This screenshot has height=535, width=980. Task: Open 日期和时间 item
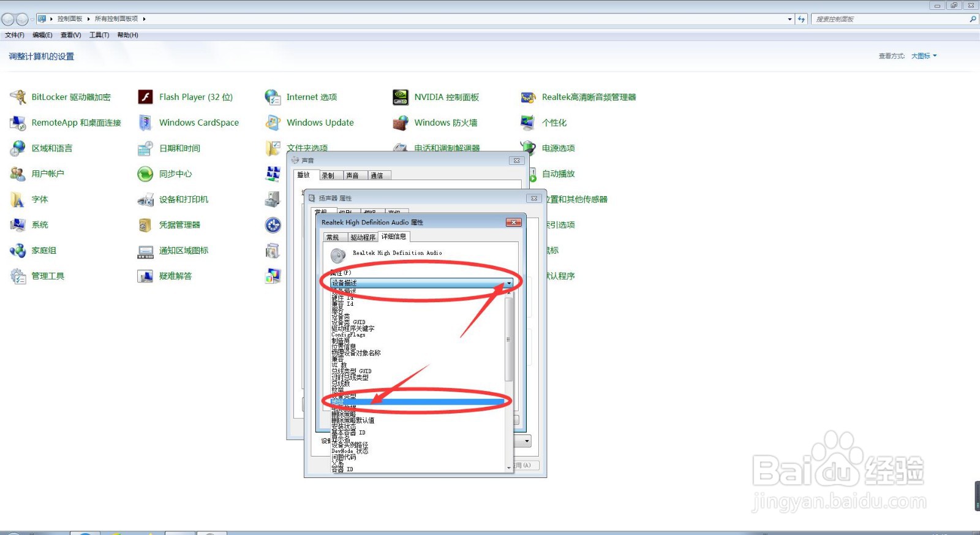(x=168, y=148)
